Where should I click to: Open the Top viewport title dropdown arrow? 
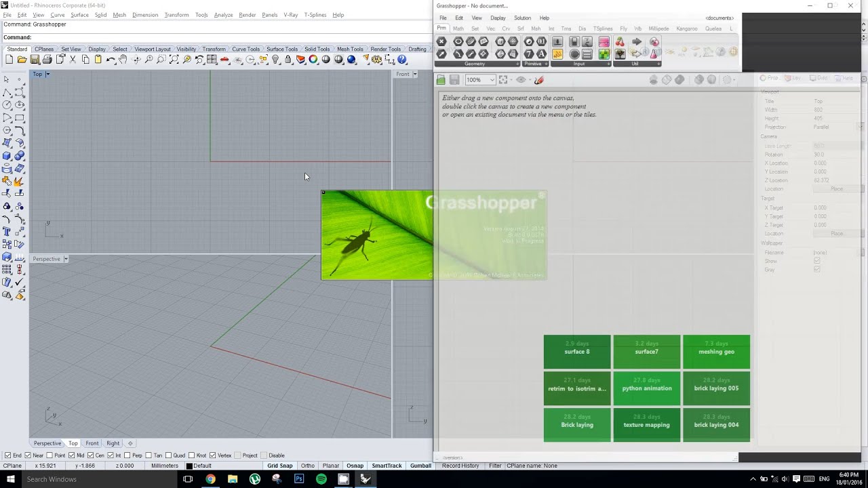coord(47,74)
